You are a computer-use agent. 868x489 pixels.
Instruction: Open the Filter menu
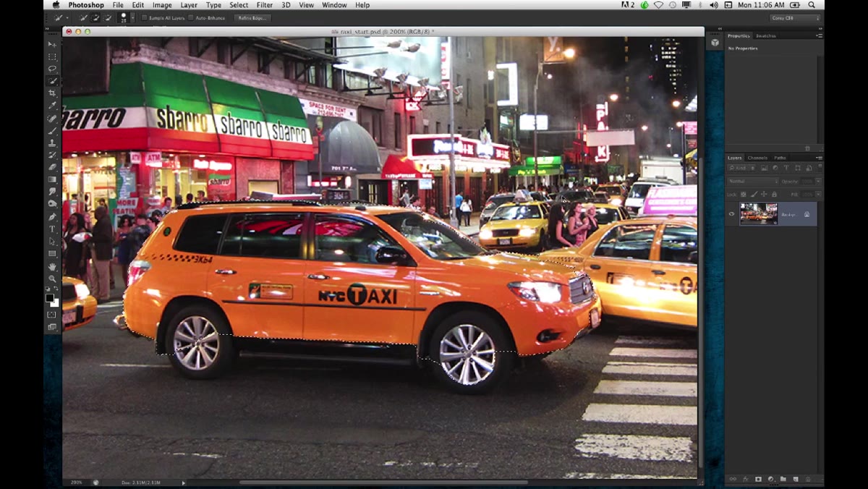[x=265, y=5]
